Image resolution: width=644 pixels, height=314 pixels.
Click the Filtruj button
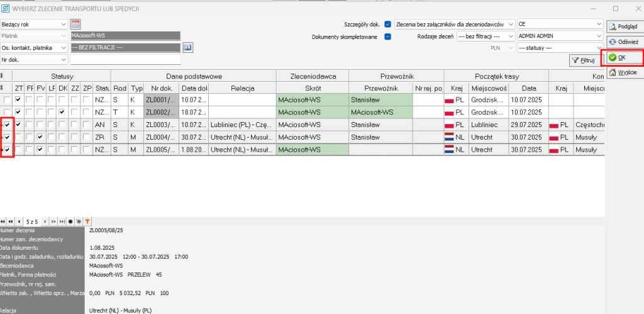coord(583,60)
